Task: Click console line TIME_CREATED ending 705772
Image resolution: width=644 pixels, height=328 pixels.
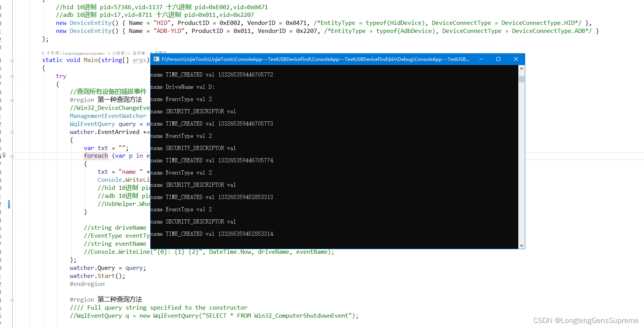Action: tap(212, 75)
